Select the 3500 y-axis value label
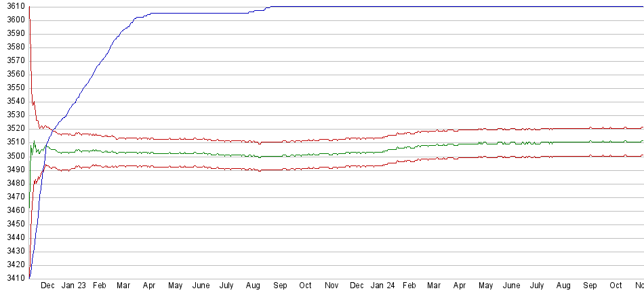 click(x=14, y=156)
